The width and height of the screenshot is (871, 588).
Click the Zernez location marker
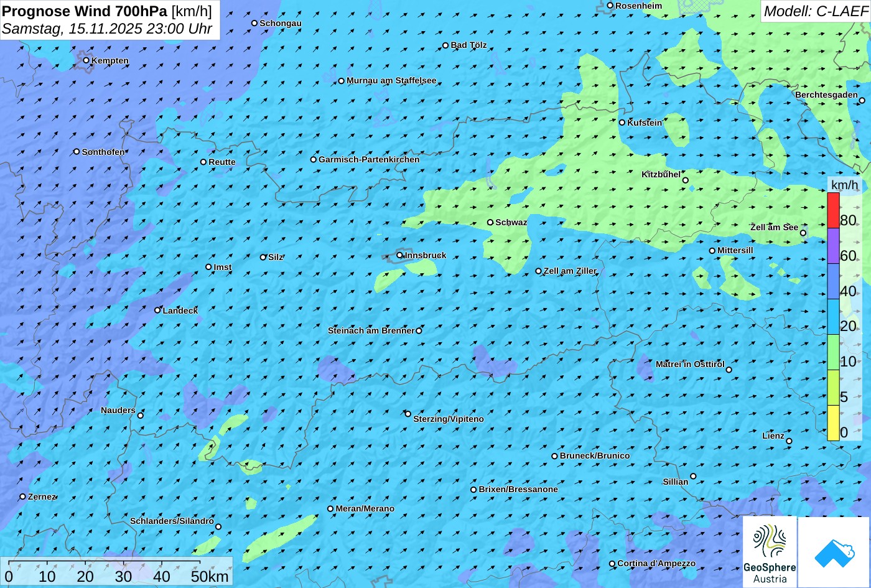click(x=23, y=497)
